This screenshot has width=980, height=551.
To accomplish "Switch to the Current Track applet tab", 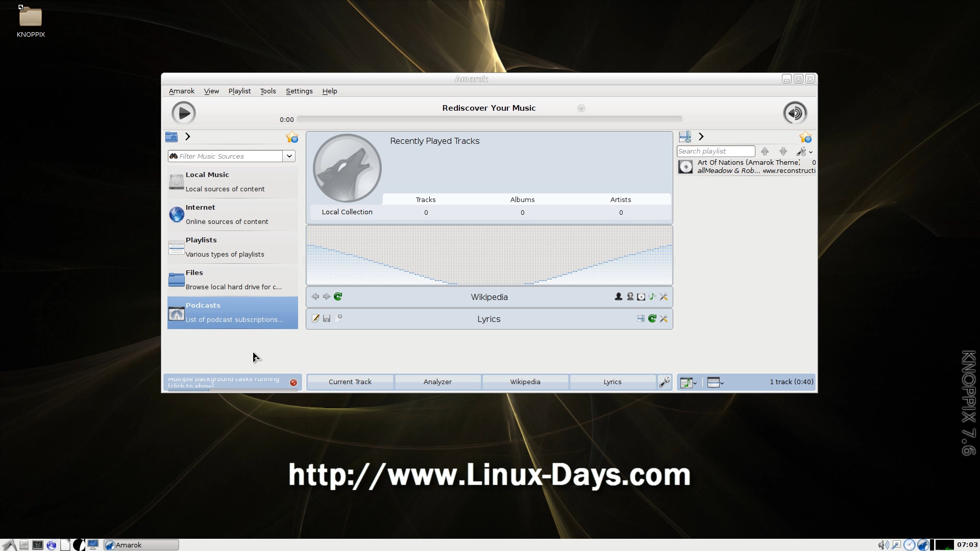I will [x=350, y=382].
